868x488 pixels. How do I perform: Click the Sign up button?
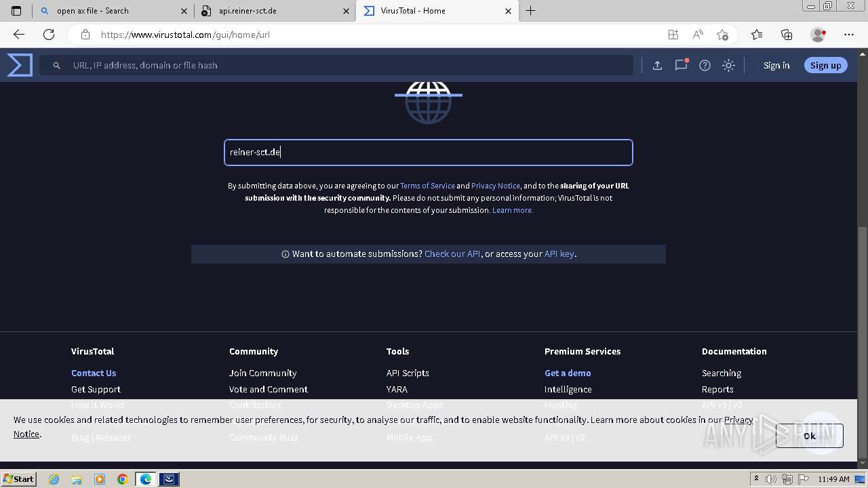click(x=825, y=65)
